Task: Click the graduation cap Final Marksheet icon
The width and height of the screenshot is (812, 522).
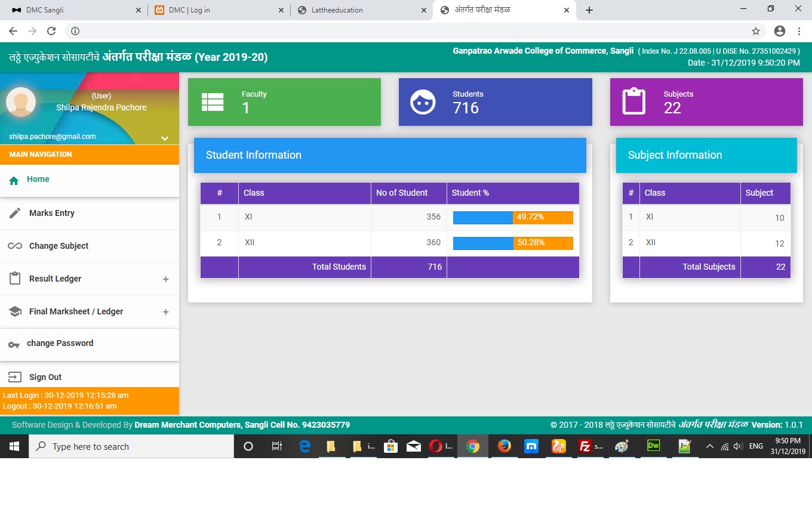Action: [15, 311]
